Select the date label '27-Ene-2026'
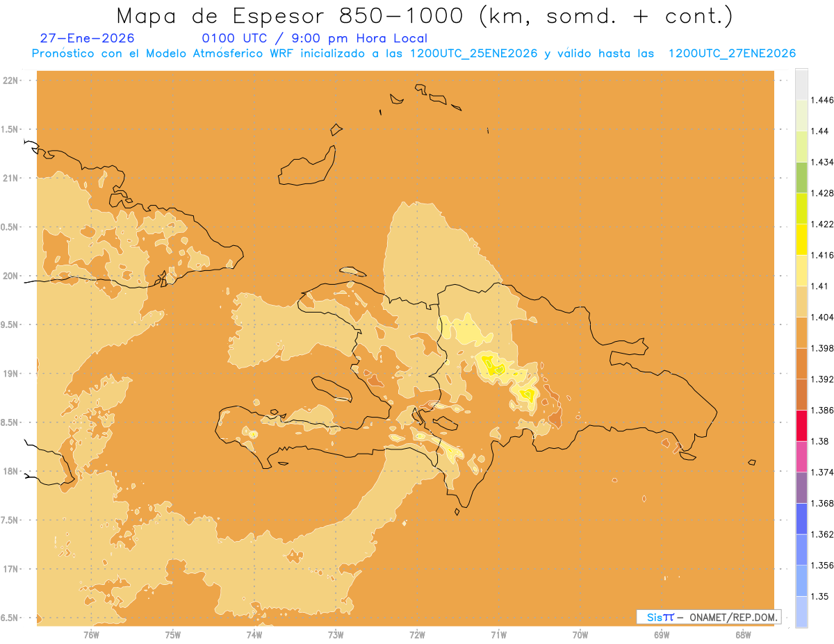The width and height of the screenshot is (834, 644). (88, 38)
